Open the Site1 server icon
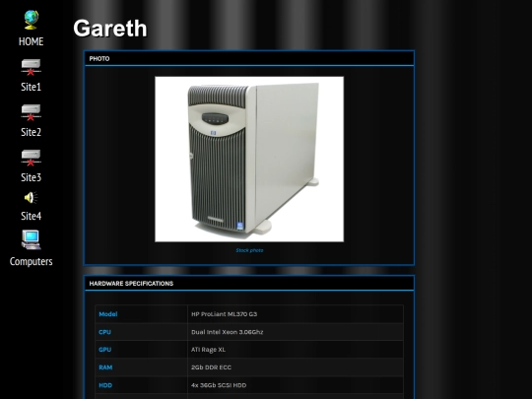 pos(31,67)
